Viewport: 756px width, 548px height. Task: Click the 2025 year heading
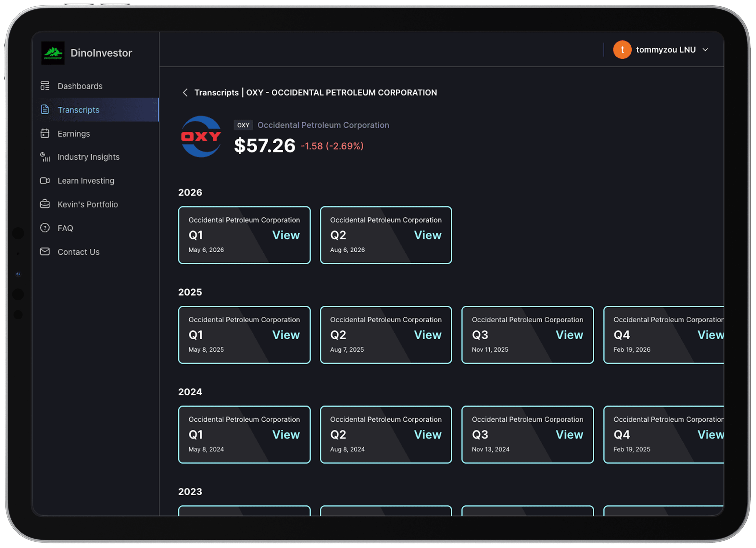[x=190, y=292]
